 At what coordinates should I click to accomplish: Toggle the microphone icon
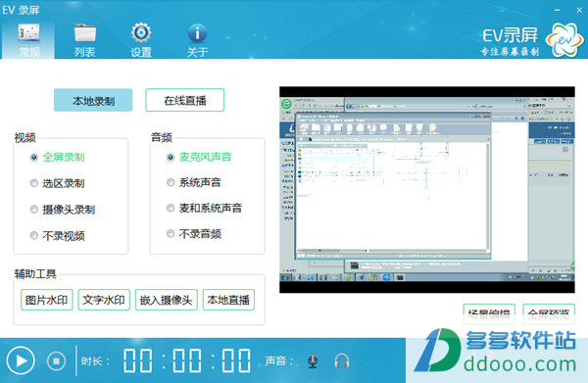(313, 360)
